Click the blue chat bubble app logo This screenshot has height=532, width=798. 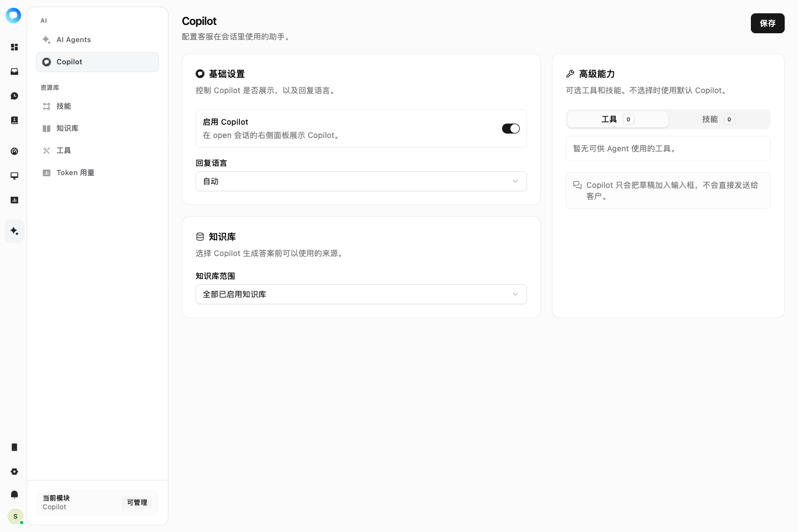pyautogui.click(x=13, y=16)
